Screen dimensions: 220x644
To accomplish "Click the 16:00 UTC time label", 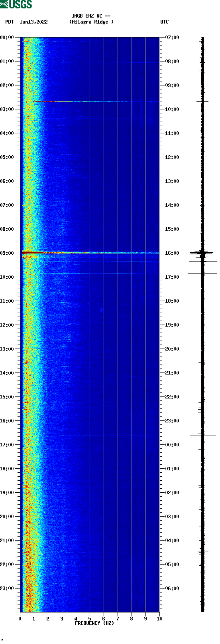I will [x=172, y=253].
